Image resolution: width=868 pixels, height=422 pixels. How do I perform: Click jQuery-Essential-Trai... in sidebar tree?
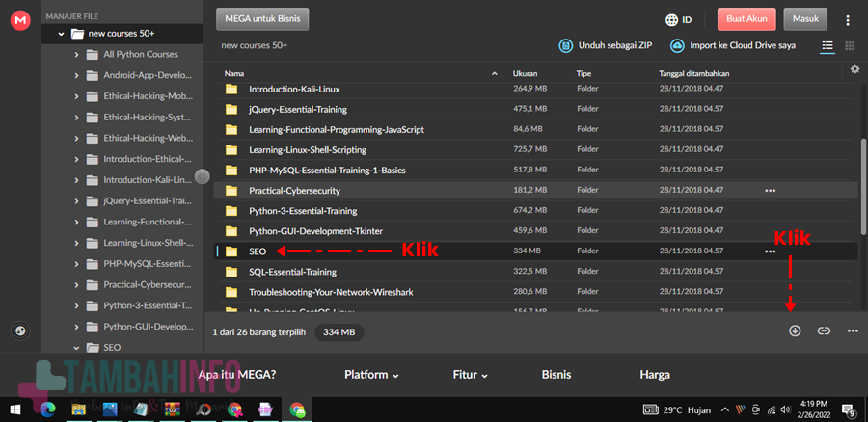click(x=148, y=201)
